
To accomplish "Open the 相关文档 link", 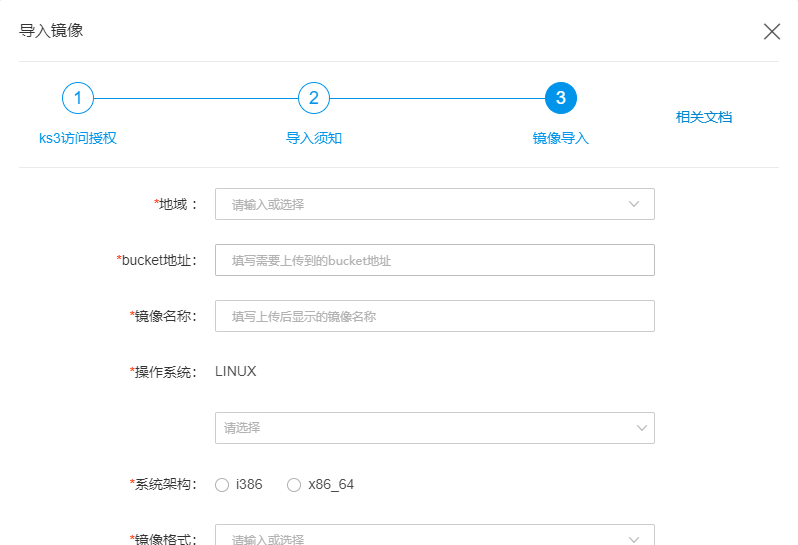I will 704,117.
